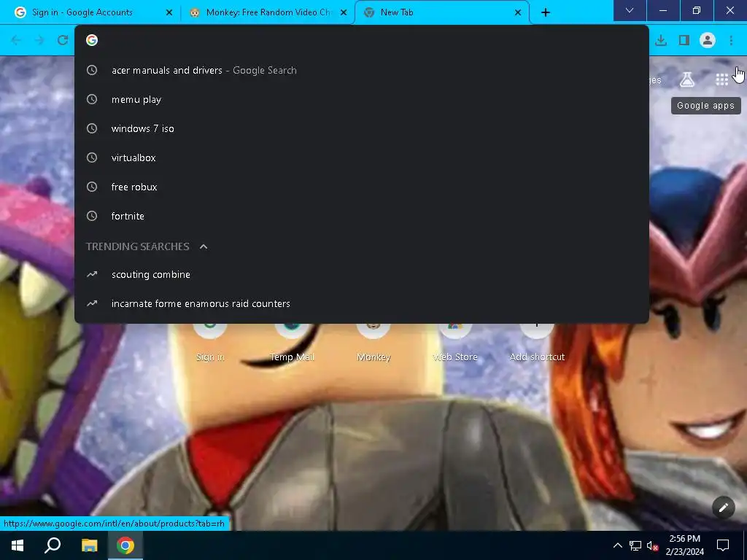Screen dimensions: 747x560
Task: Open the Chrome profile avatar
Action: [708, 41]
